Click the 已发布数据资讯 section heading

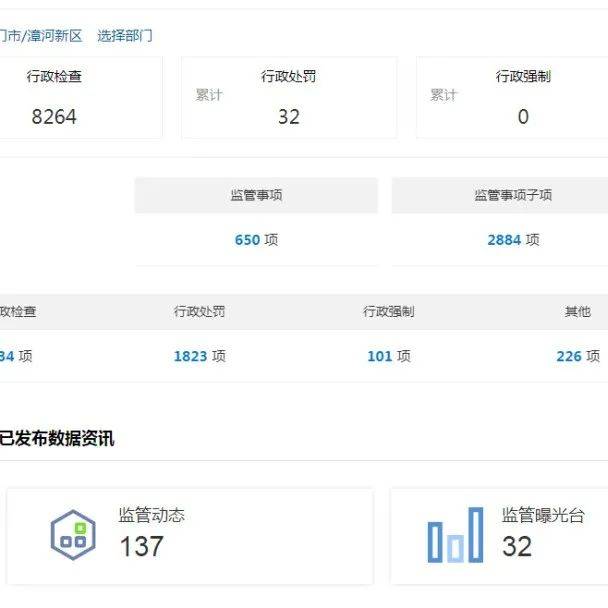tap(57, 438)
